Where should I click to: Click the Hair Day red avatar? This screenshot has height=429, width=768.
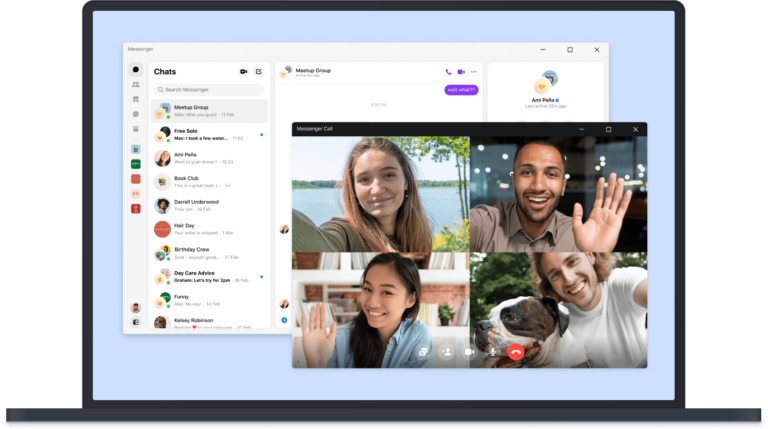tap(162, 229)
